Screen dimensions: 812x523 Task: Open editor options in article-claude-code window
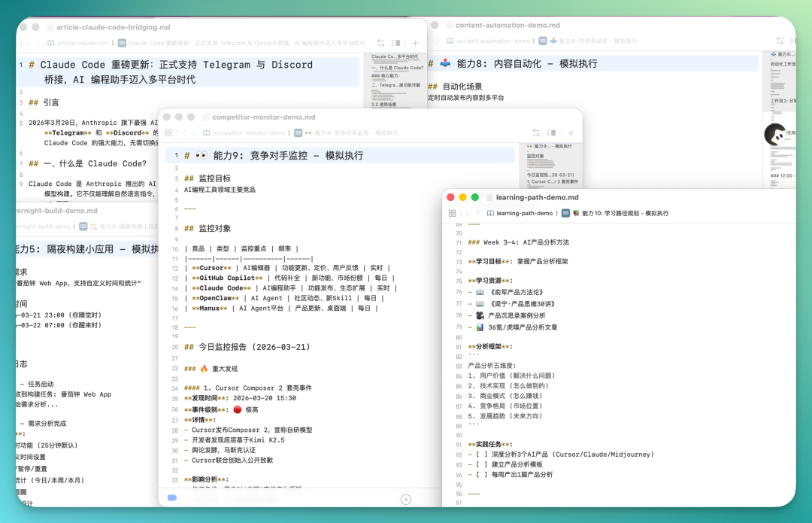(396, 43)
